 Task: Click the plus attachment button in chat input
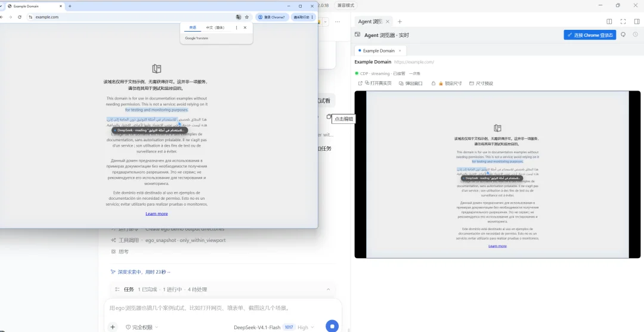pyautogui.click(x=112, y=327)
